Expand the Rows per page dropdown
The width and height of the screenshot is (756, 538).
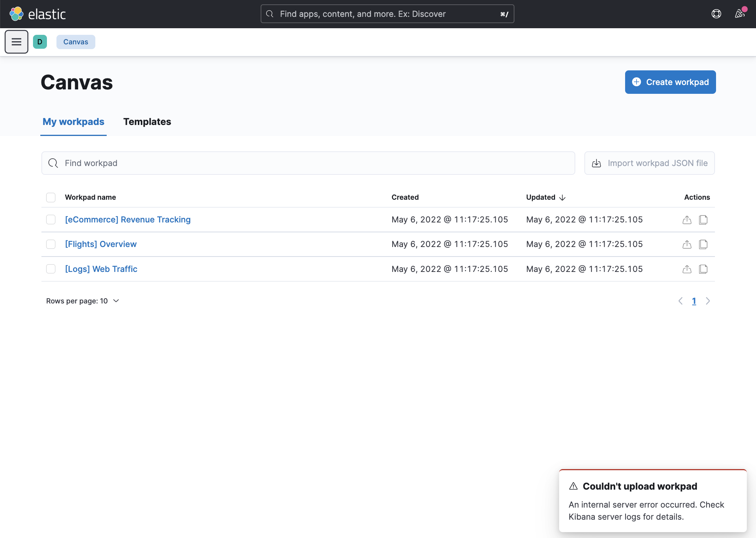83,301
